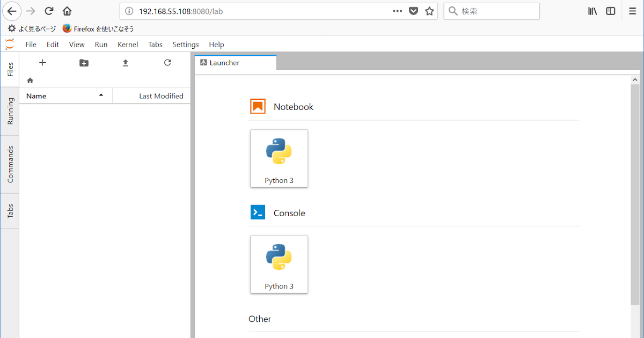Toggle sorting on the Name column
This screenshot has width=644, height=338.
click(x=36, y=95)
